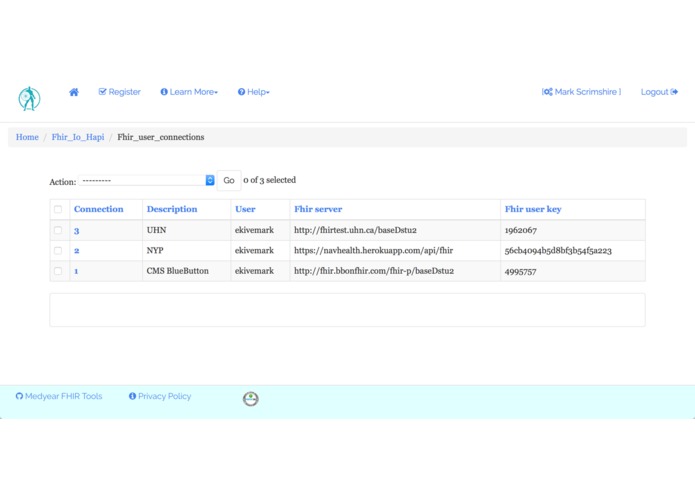Viewport: 695px width, 494px height.
Task: Click the fhir.bbonfhir.com server URL
Action: (x=374, y=271)
